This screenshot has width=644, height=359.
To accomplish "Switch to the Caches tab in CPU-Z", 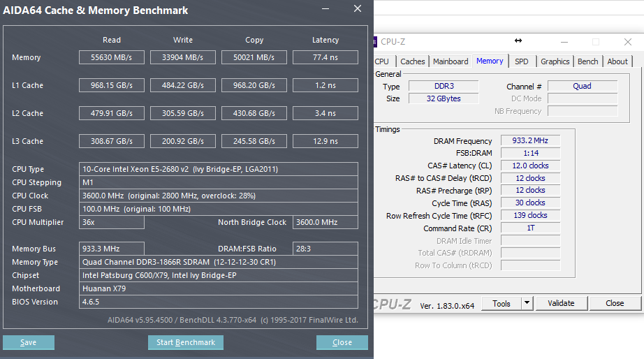I will click(412, 61).
